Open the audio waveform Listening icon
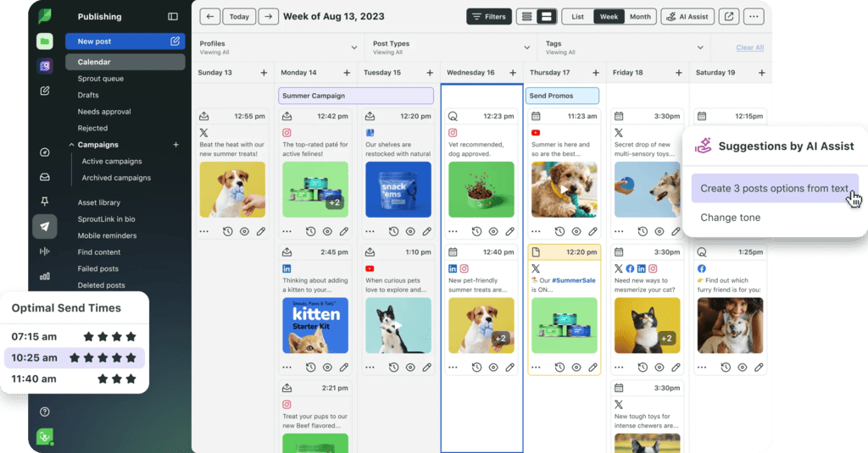The width and height of the screenshot is (868, 453). coord(45,251)
